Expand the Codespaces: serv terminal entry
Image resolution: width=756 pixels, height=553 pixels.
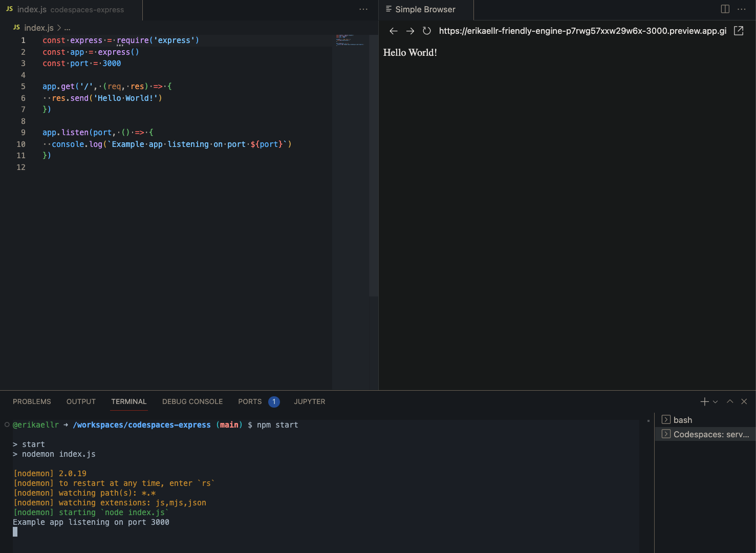pyautogui.click(x=666, y=434)
